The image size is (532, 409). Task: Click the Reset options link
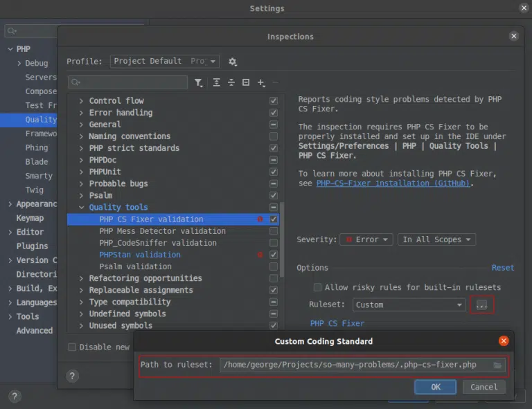click(503, 268)
